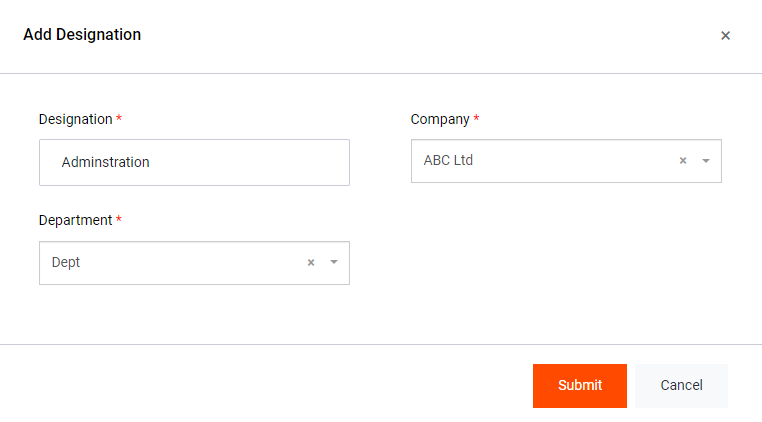Expand the Company dropdown arrow
This screenshot has width=762, height=422.
pyautogui.click(x=705, y=160)
